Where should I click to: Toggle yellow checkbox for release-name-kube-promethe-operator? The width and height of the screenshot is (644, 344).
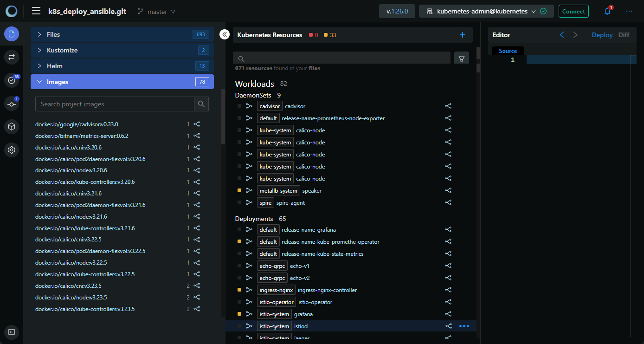(239, 242)
